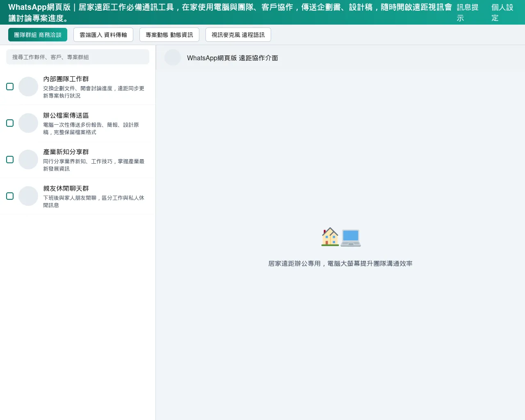Viewport: 525px width, 420px height.
Task: Click the 訊息提示 header link
Action: (x=468, y=13)
